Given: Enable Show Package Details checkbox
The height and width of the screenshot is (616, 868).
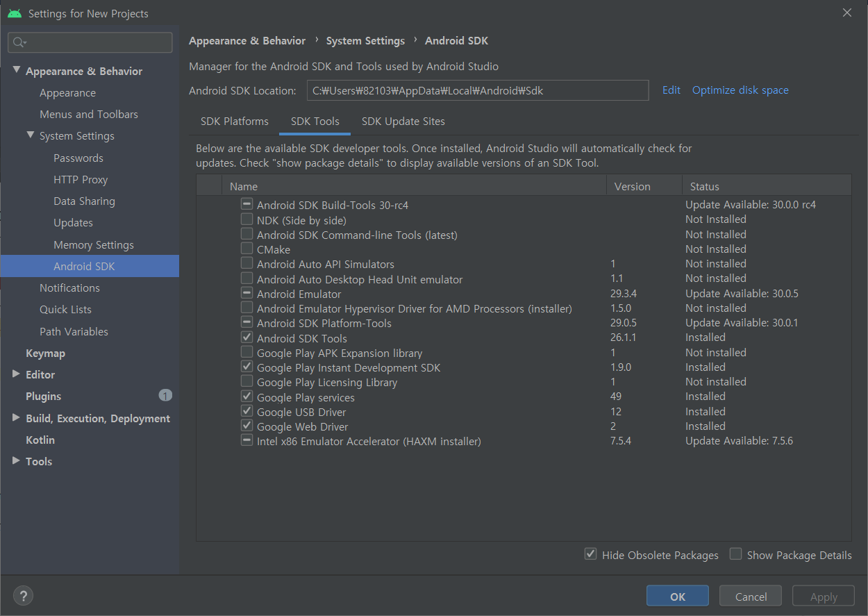Looking at the screenshot, I should (x=735, y=554).
